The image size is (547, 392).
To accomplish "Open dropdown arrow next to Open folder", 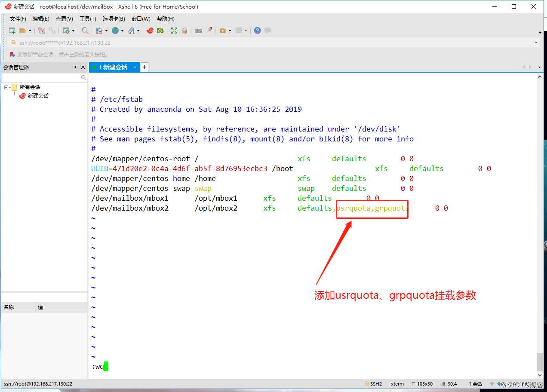I will (30, 31).
